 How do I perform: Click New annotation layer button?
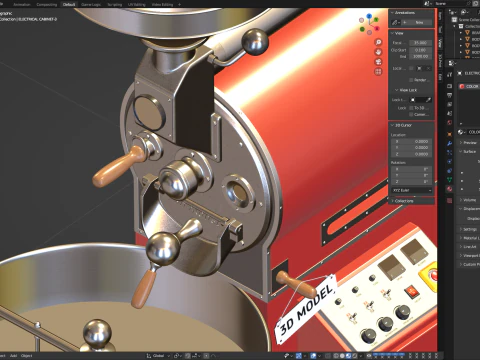[x=417, y=23]
